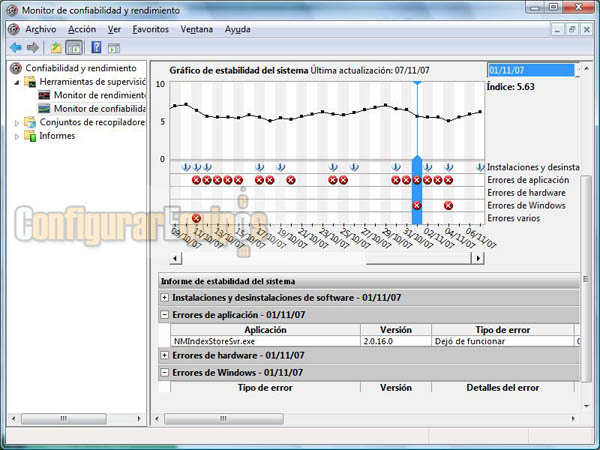
Task: Click the Índice: 5.63 value
Action: click(x=510, y=87)
